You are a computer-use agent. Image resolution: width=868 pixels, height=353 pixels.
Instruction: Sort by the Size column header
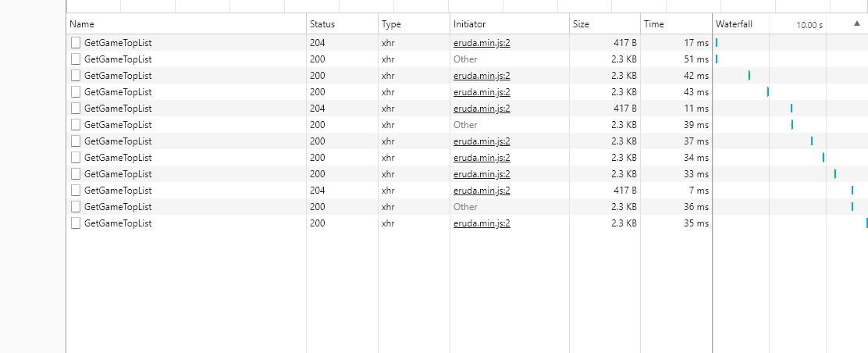581,24
